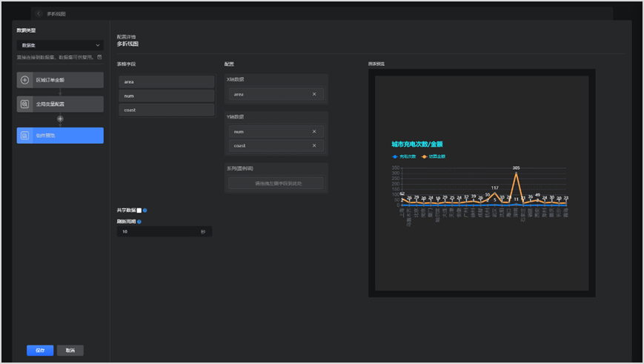Go back using the top-left arrow icon
This screenshot has width=644, height=364.
click(39, 13)
